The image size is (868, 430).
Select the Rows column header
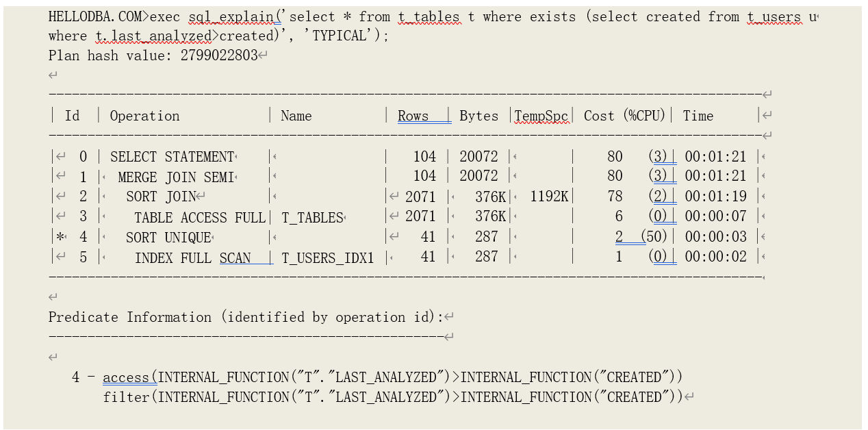click(x=413, y=116)
